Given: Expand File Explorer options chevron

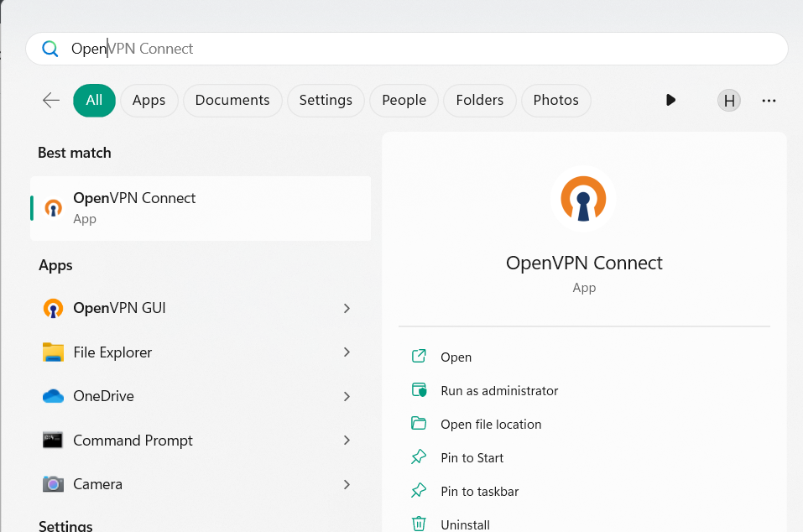Looking at the screenshot, I should click(x=347, y=352).
